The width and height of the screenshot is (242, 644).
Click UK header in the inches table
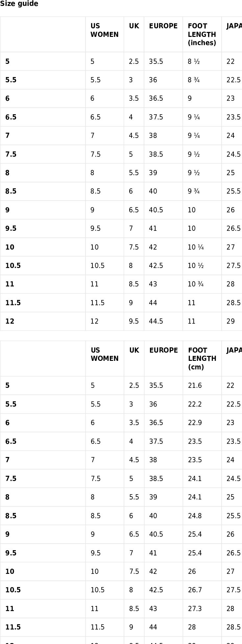[134, 26]
